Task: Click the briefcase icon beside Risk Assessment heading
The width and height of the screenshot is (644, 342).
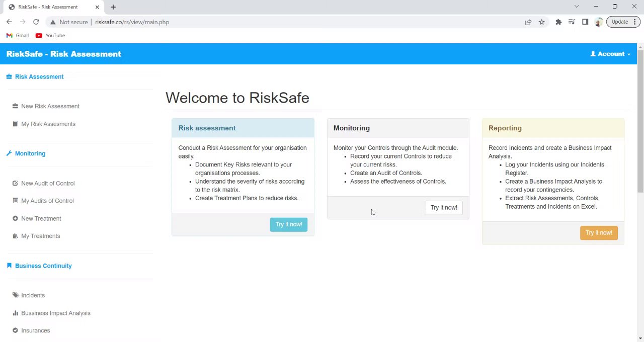Action: pos(9,76)
